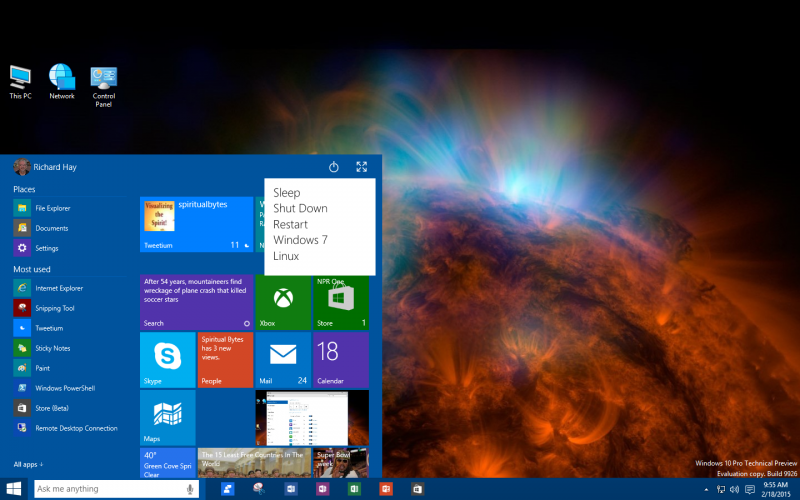Screen dimensions: 800x500
Task: Open Snipping Tool on the taskbar
Action: coord(259,489)
